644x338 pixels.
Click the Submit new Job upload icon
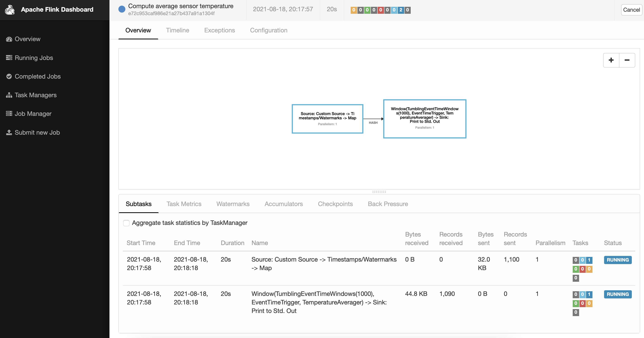point(9,132)
